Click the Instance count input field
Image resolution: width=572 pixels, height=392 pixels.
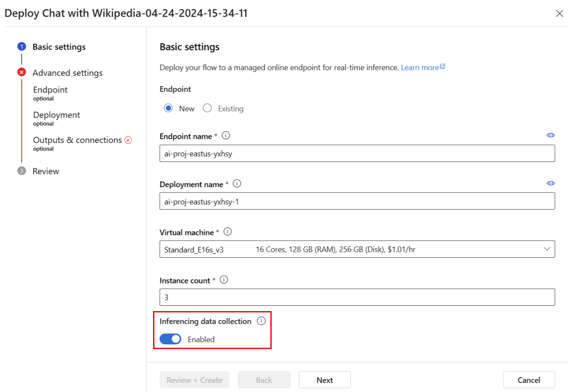[357, 297]
